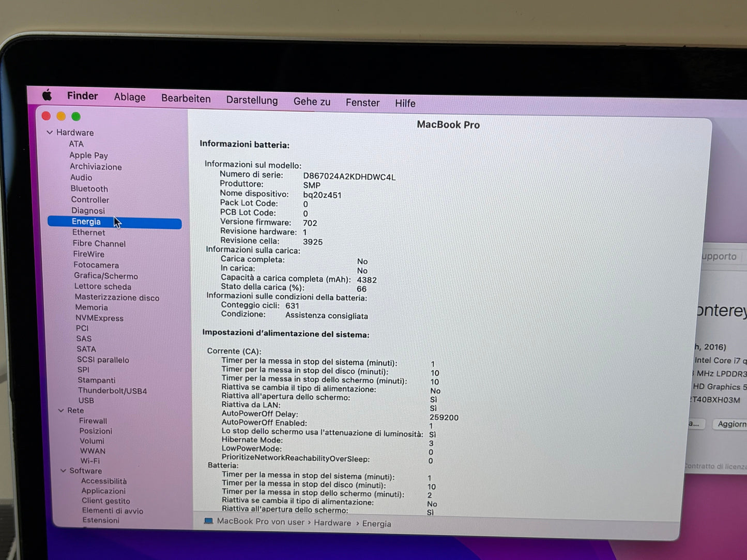Open the Fenster menu
Viewport: 747px width, 560px height.
point(362,103)
